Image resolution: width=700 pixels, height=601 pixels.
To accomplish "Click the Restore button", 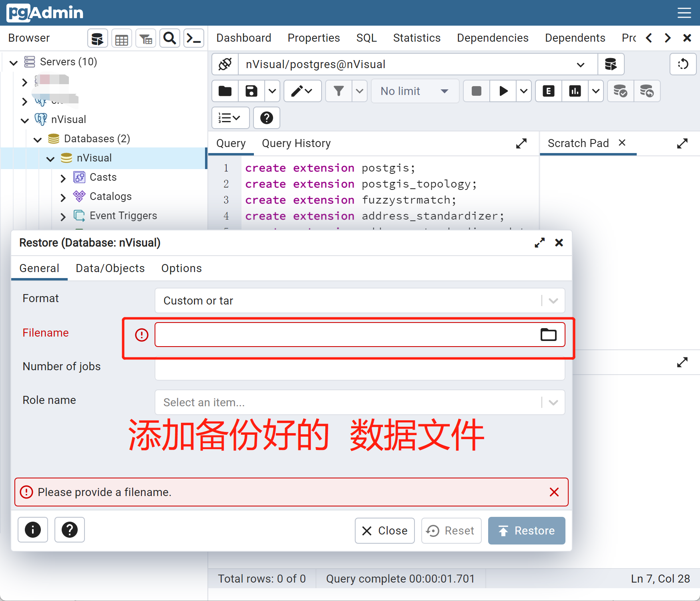I will click(526, 530).
